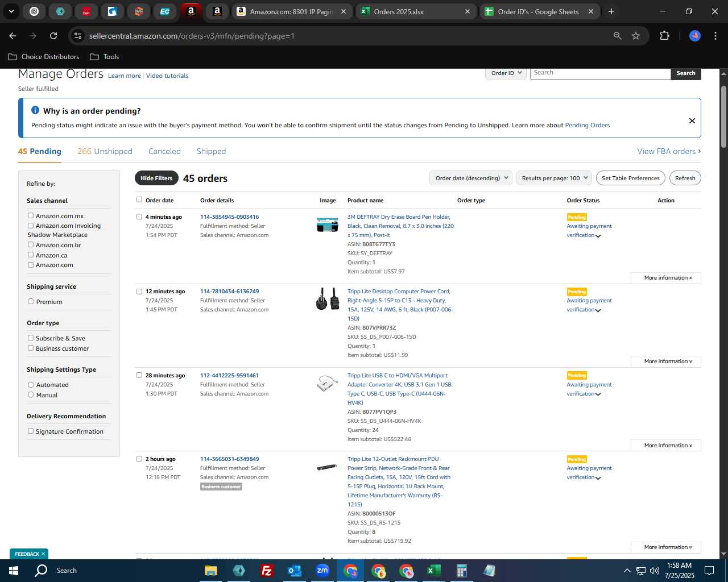Reload the page with the refresh icon
The image size is (728, 582).
point(53,36)
